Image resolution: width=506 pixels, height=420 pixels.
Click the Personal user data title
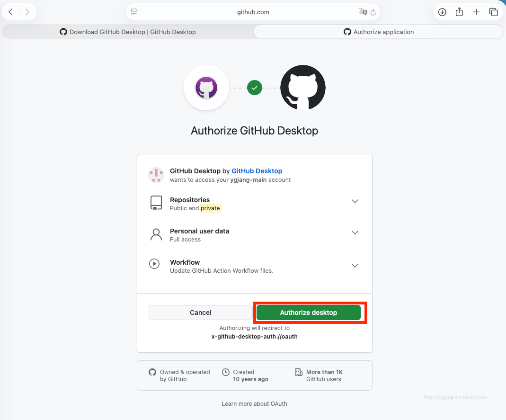pos(199,231)
